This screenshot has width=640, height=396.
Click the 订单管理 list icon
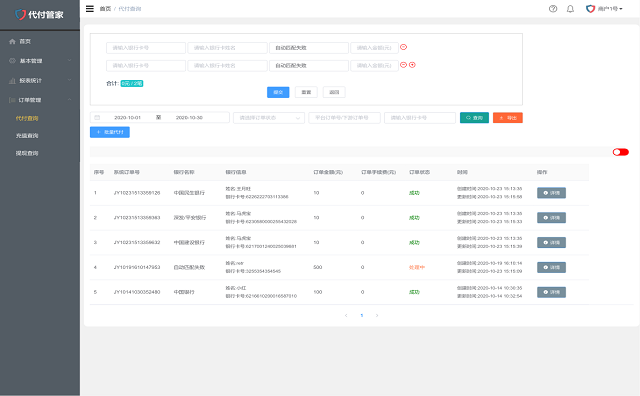pyautogui.click(x=12, y=100)
